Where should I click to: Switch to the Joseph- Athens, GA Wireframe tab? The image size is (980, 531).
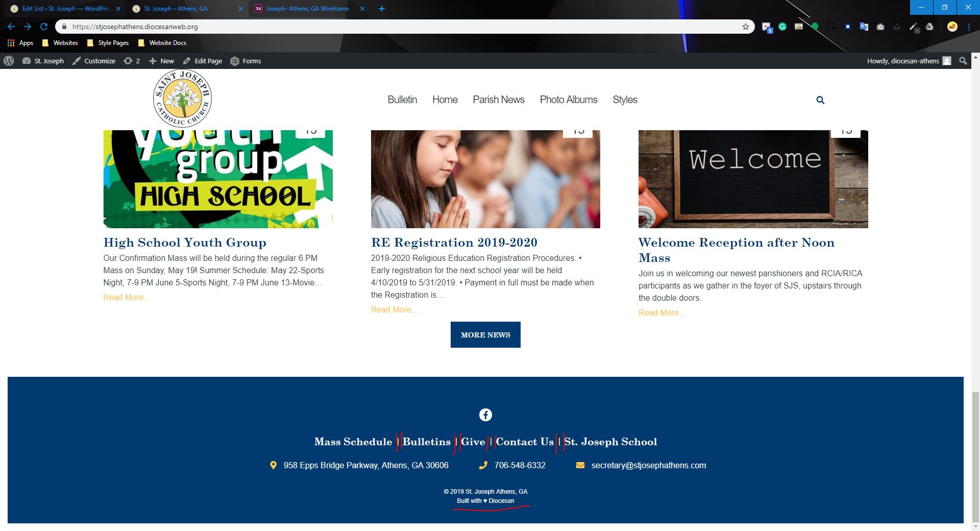coord(307,9)
